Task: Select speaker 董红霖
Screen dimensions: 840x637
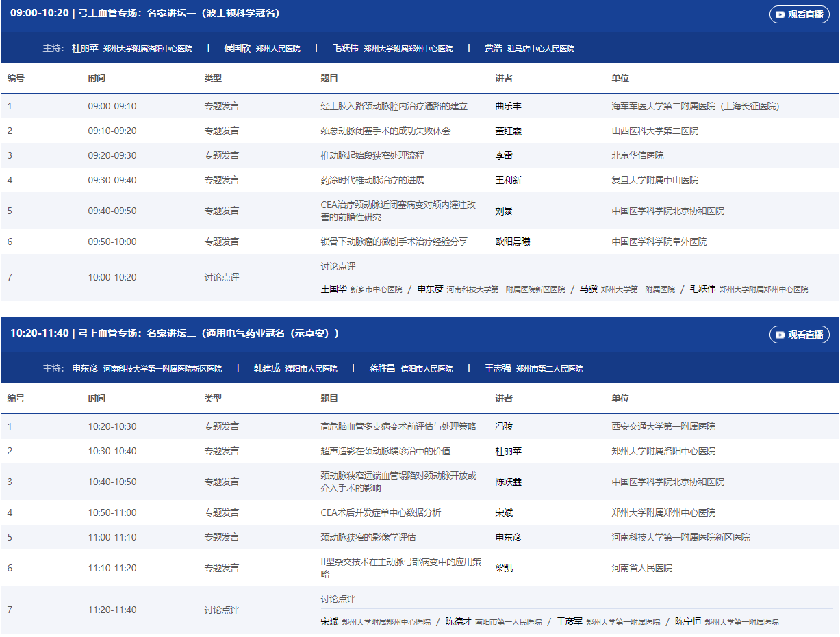Action: [x=509, y=131]
